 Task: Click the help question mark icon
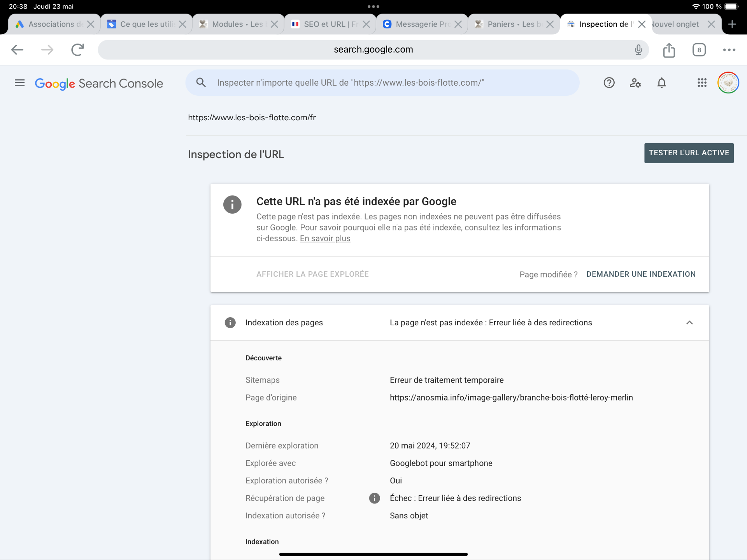coord(609,83)
